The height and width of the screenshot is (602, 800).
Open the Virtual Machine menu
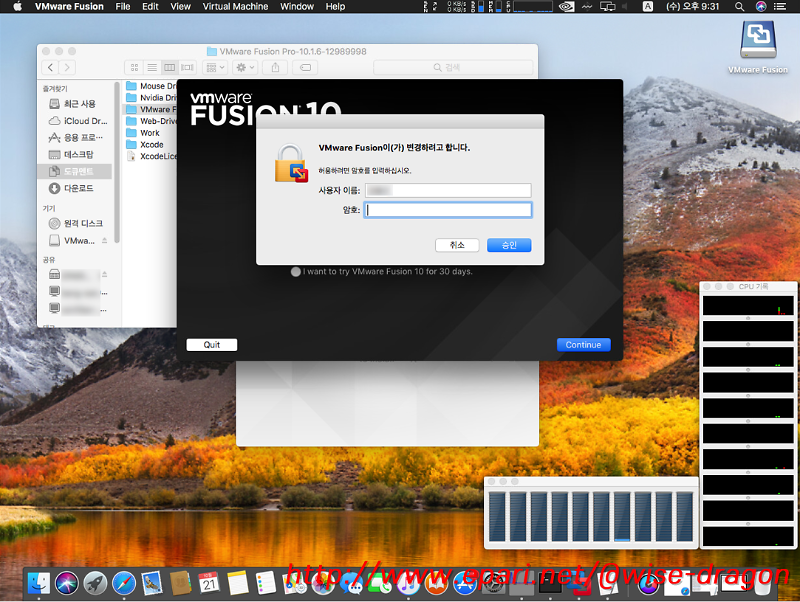(235, 7)
